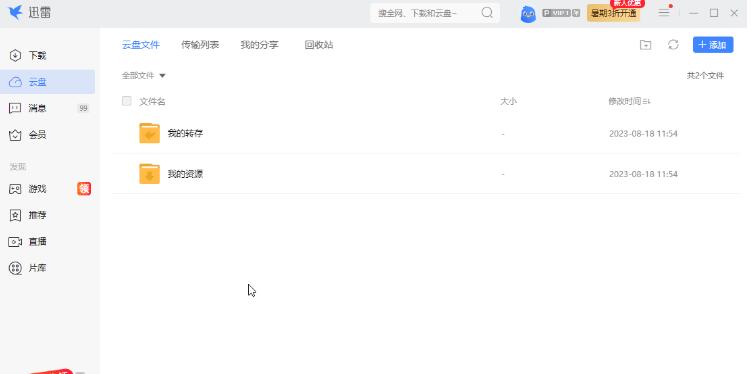752x374 pixels.
Task: Tick the select-all 文件名 checkbox
Action: coord(127,101)
